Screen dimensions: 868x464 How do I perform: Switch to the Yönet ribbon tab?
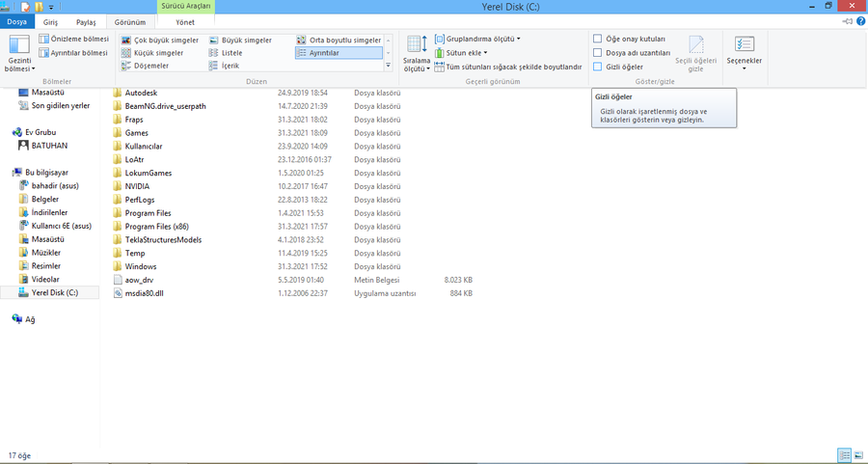(185, 22)
